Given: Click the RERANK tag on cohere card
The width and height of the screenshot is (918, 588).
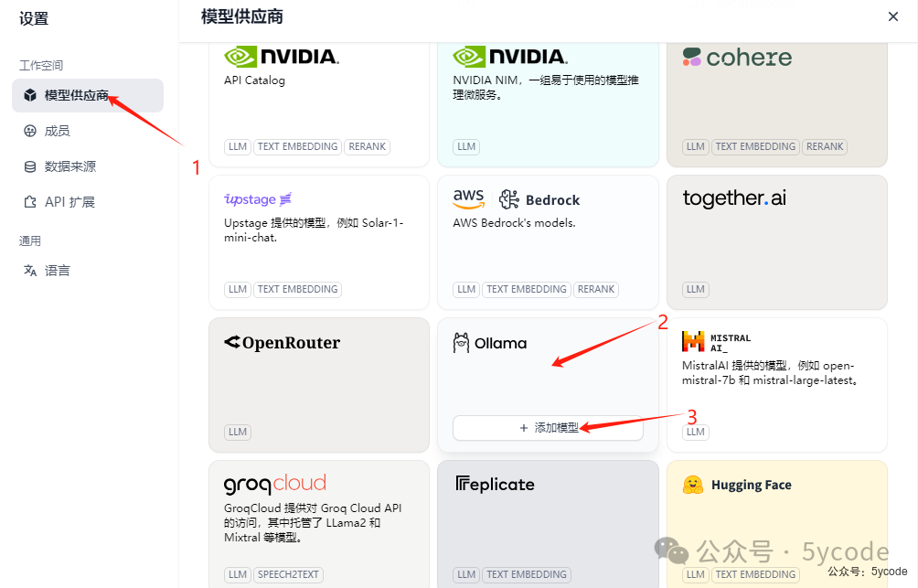Looking at the screenshot, I should pyautogui.click(x=825, y=146).
